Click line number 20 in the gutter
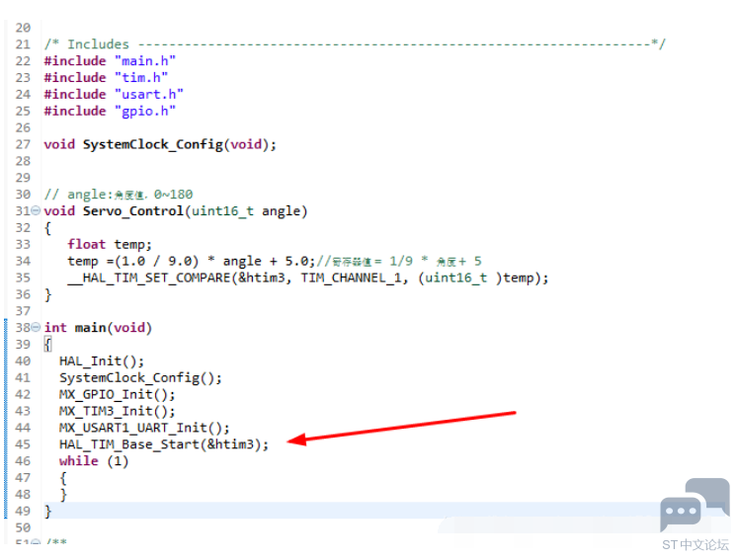This screenshot has height=560, width=738. point(23,28)
